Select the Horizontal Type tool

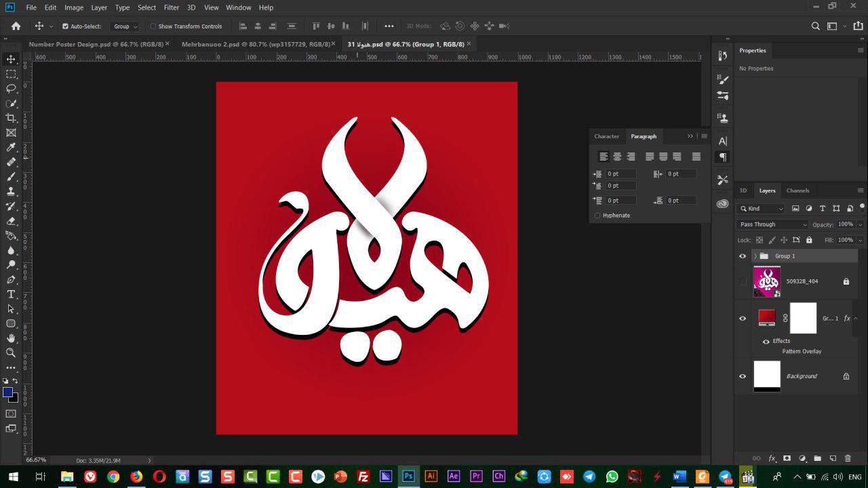point(11,294)
